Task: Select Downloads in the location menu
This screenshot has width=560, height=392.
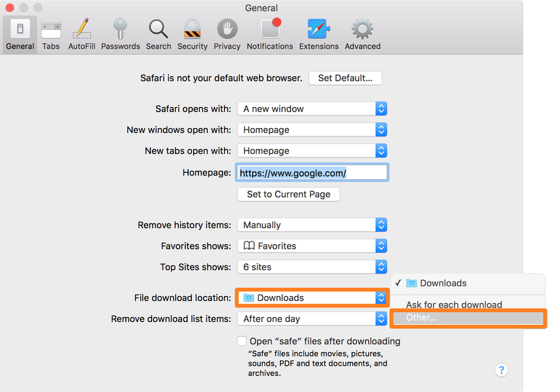Action: tap(468, 283)
